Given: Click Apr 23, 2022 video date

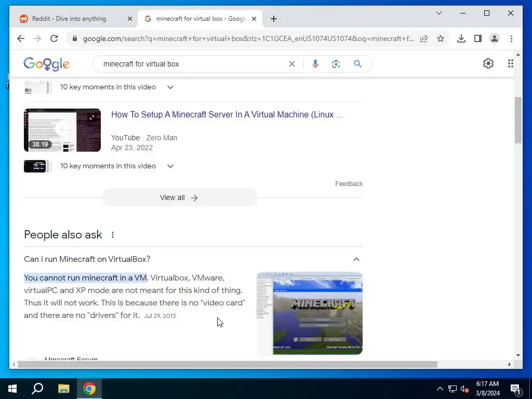Looking at the screenshot, I should 132,148.
